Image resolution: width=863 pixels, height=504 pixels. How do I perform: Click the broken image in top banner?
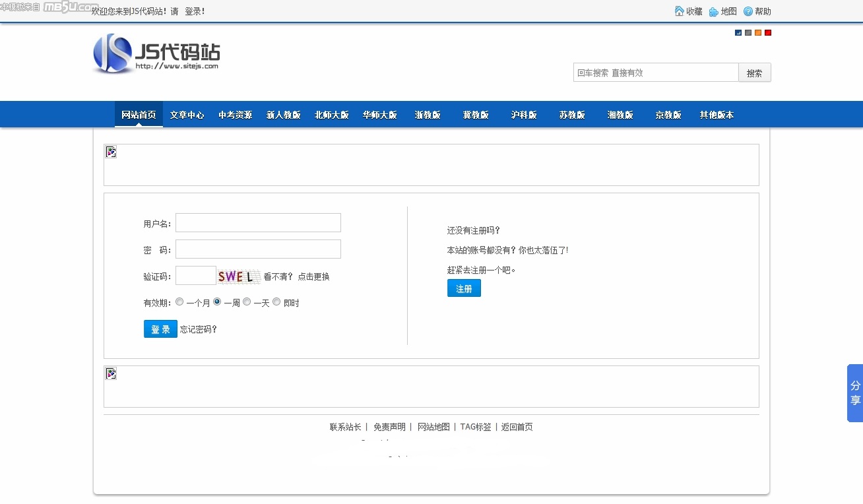(x=111, y=152)
